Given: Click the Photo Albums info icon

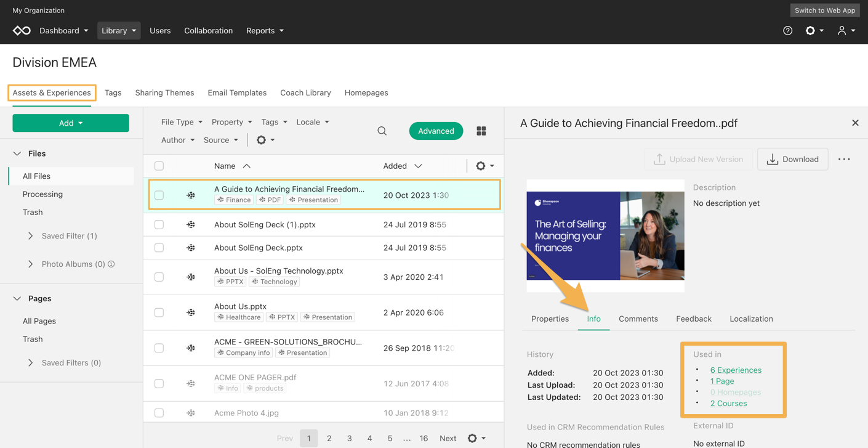Looking at the screenshot, I should 111,264.
